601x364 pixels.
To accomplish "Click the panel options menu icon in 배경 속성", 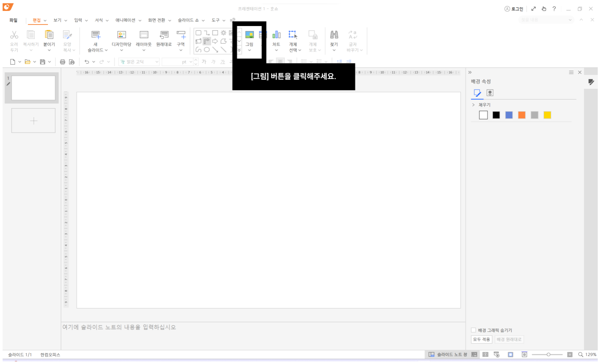I will click(571, 72).
